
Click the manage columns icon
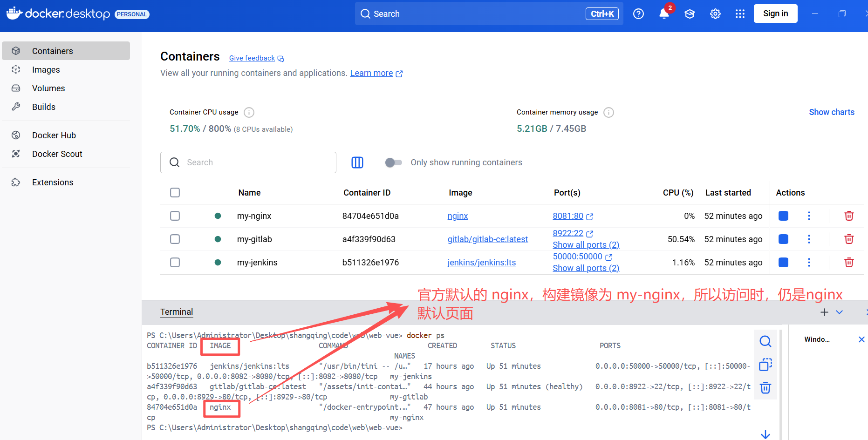click(x=357, y=162)
